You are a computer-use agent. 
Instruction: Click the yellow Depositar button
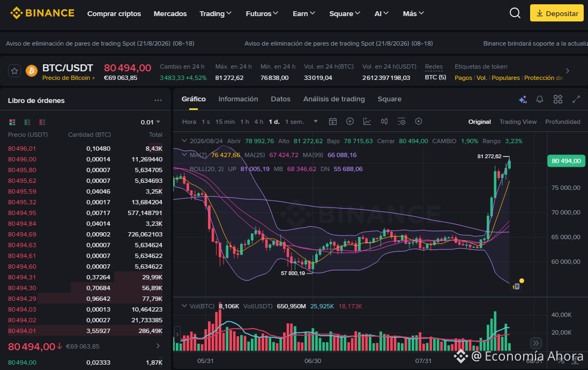556,13
